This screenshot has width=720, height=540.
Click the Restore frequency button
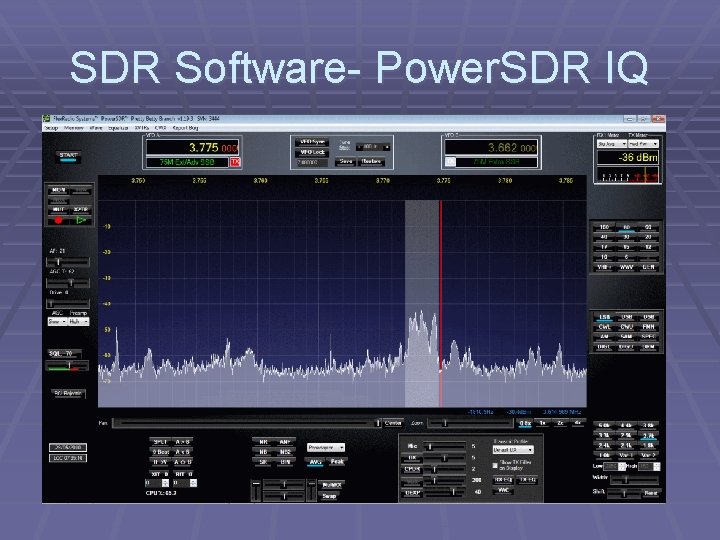(371, 162)
